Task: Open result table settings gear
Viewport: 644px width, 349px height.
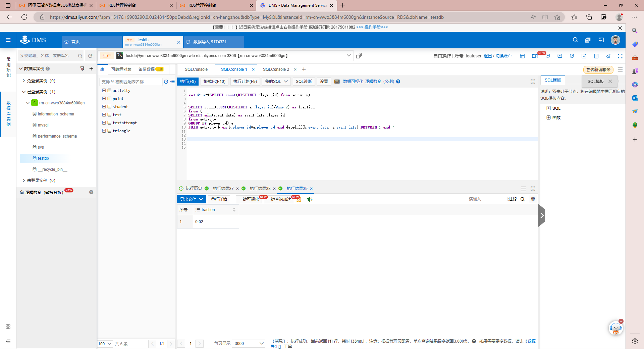Action: point(533,199)
